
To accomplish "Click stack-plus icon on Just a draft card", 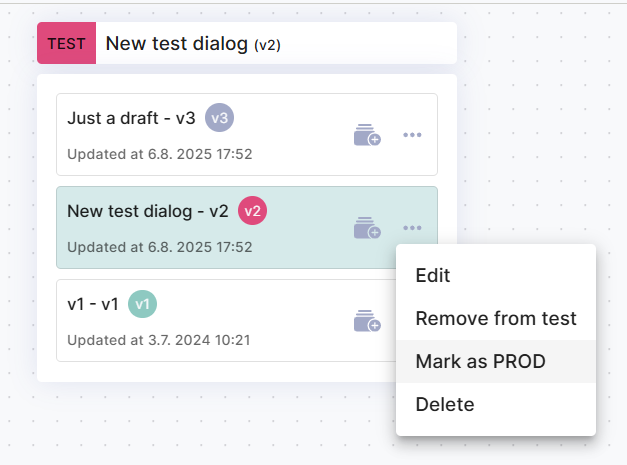I will pyautogui.click(x=367, y=135).
